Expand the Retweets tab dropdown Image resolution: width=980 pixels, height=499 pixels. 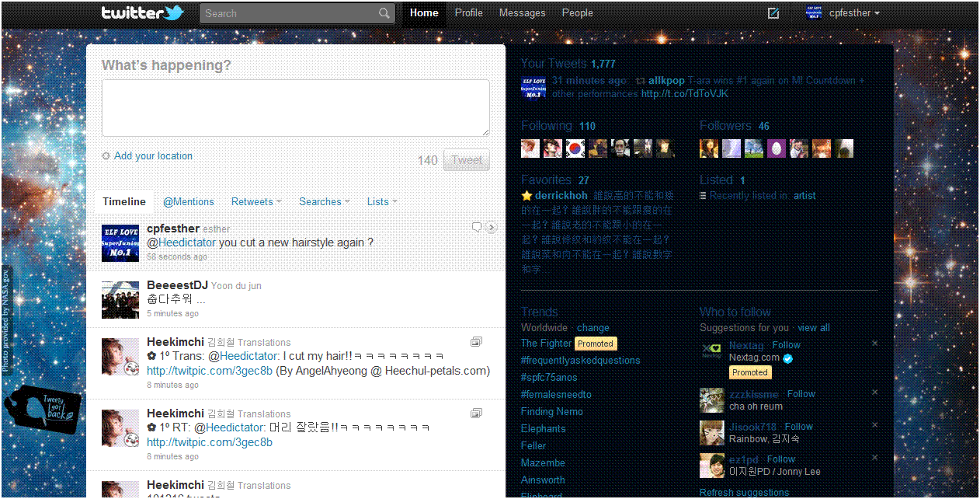click(256, 201)
